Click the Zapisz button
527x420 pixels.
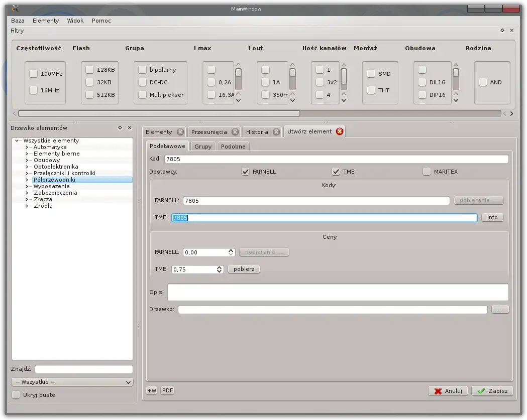492,391
